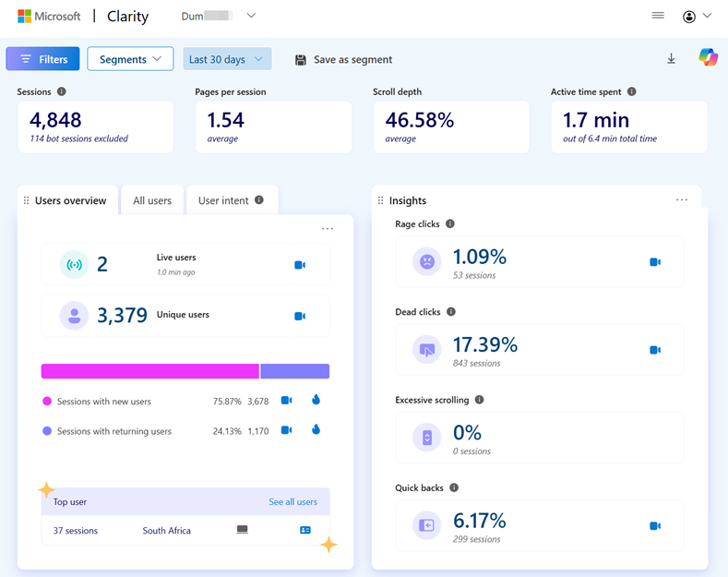The height and width of the screenshot is (577, 728).
Task: Open recordings for Rage clicks
Action: (655, 262)
